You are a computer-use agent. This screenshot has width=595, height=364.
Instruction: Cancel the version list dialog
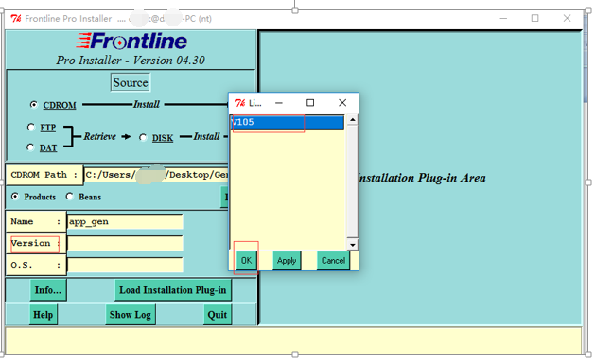coord(333,261)
